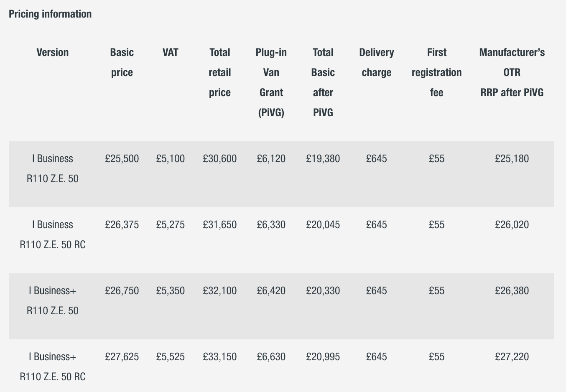Click the Pricing information heading
This screenshot has height=392, width=566.
point(50,14)
